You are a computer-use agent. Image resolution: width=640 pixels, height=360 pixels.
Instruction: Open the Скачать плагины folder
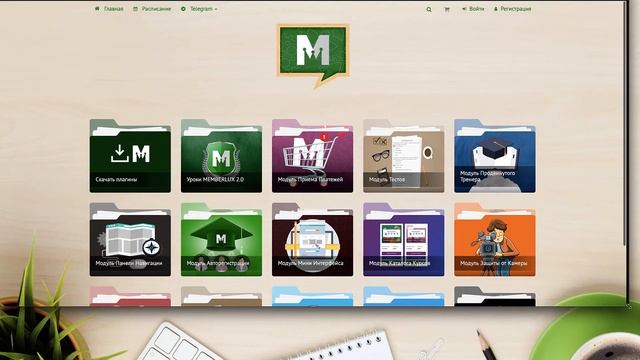coord(130,156)
